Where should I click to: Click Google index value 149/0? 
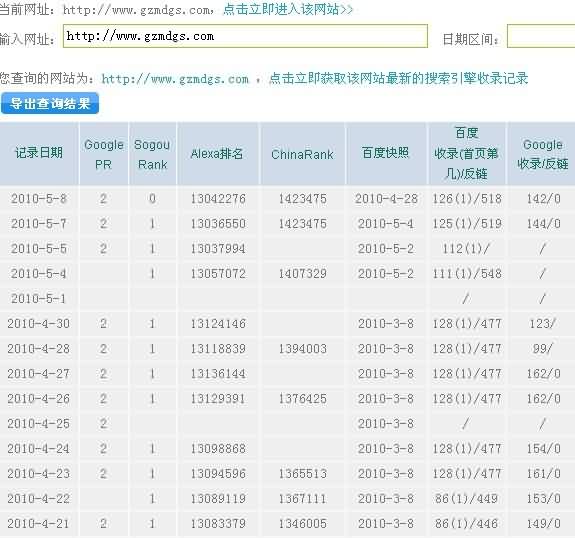pos(543,523)
